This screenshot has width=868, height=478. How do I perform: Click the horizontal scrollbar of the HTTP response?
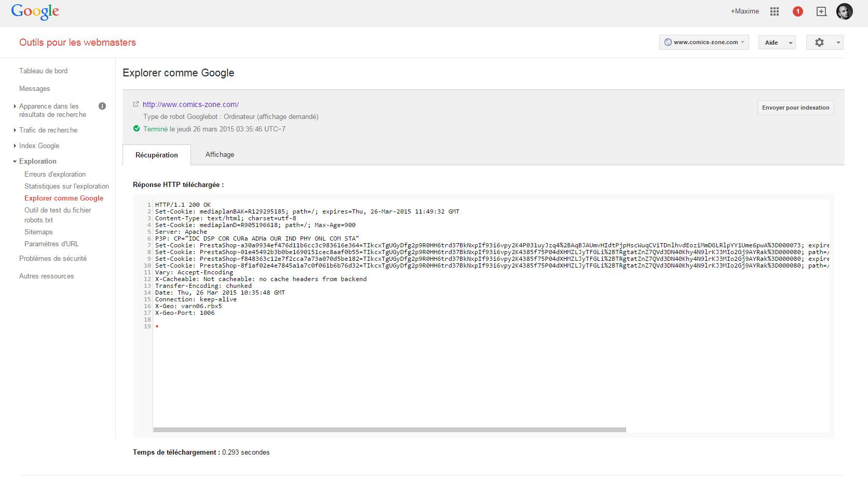[x=390, y=430]
